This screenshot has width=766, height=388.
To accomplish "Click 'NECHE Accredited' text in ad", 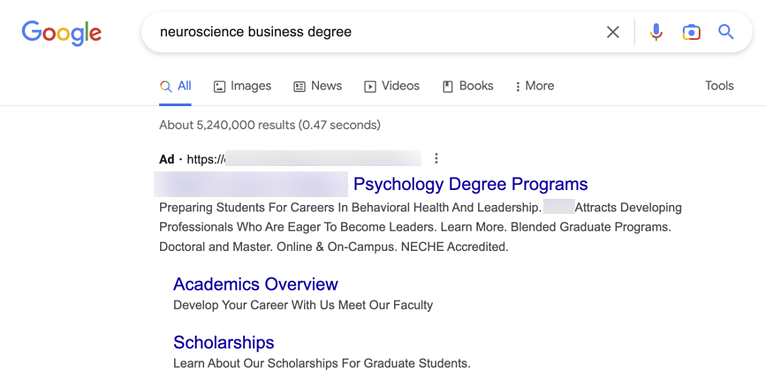I will 454,247.
